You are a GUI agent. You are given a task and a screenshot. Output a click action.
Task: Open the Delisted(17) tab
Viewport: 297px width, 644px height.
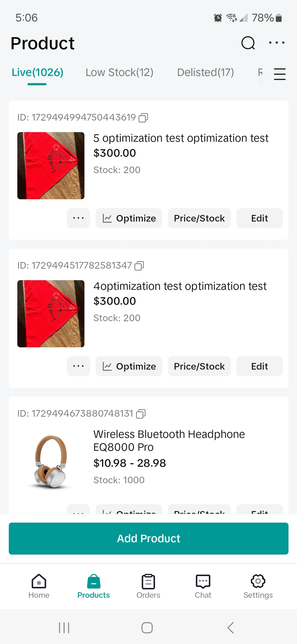tap(205, 73)
